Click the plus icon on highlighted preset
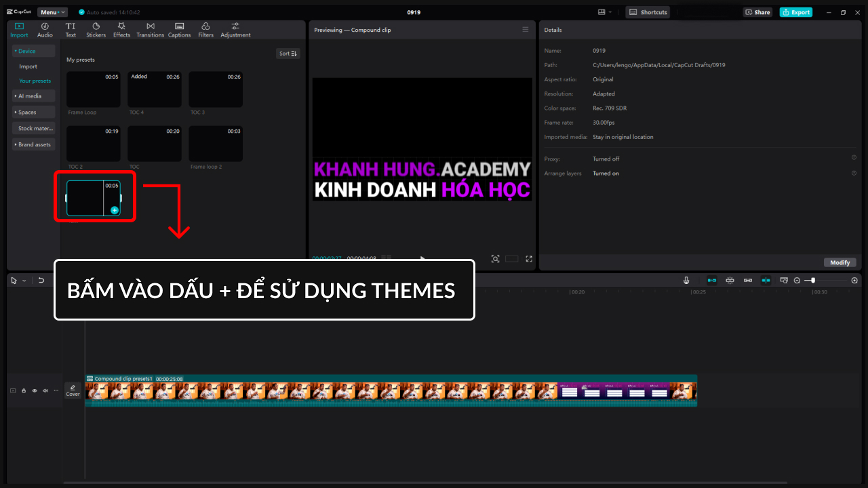This screenshot has width=868, height=488. (x=115, y=210)
